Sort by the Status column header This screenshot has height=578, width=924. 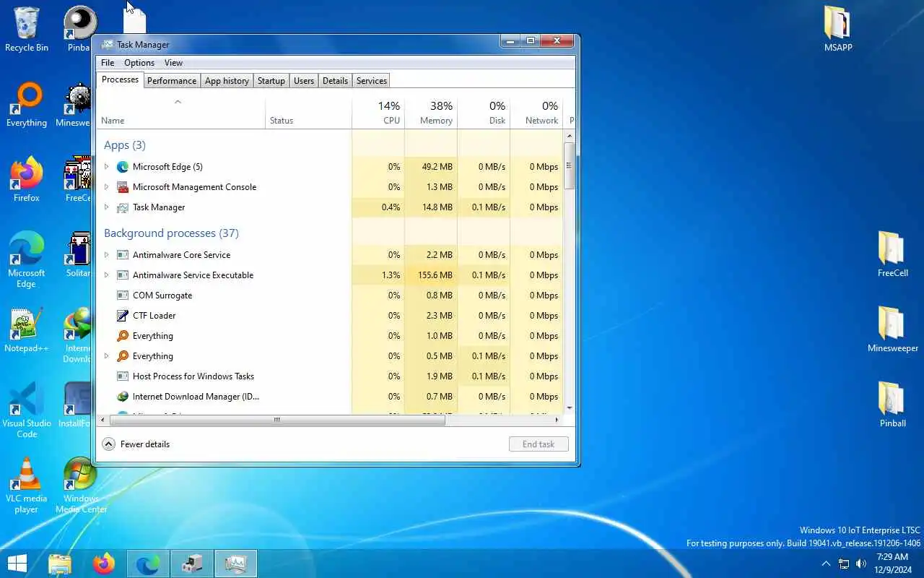pos(309,113)
